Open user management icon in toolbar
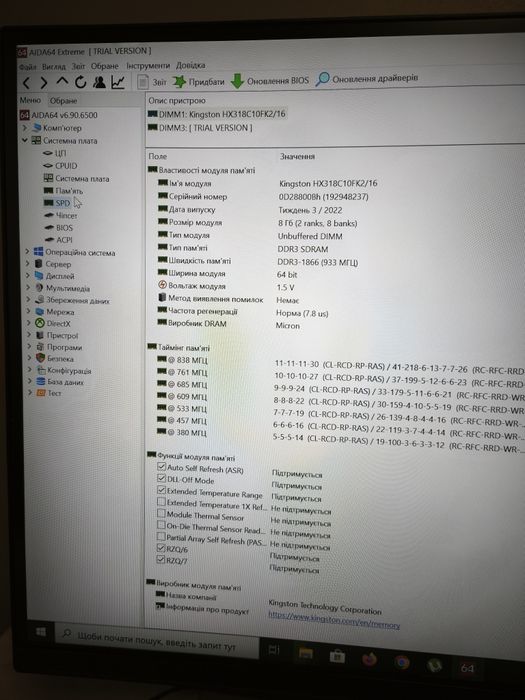 pos(99,82)
